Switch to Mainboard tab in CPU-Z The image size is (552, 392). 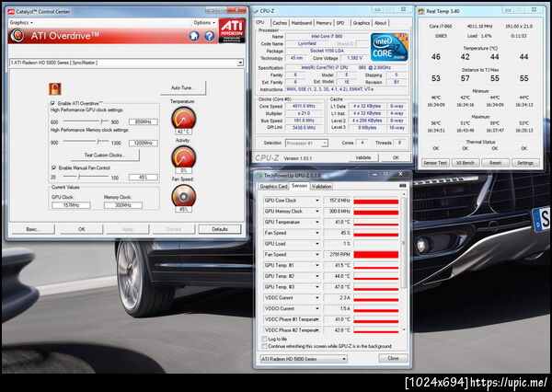coord(302,23)
